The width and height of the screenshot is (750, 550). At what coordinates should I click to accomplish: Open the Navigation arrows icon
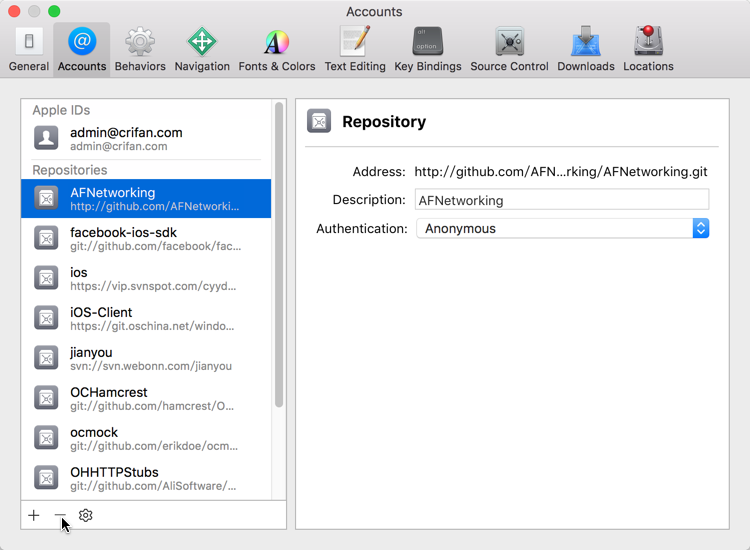click(202, 41)
